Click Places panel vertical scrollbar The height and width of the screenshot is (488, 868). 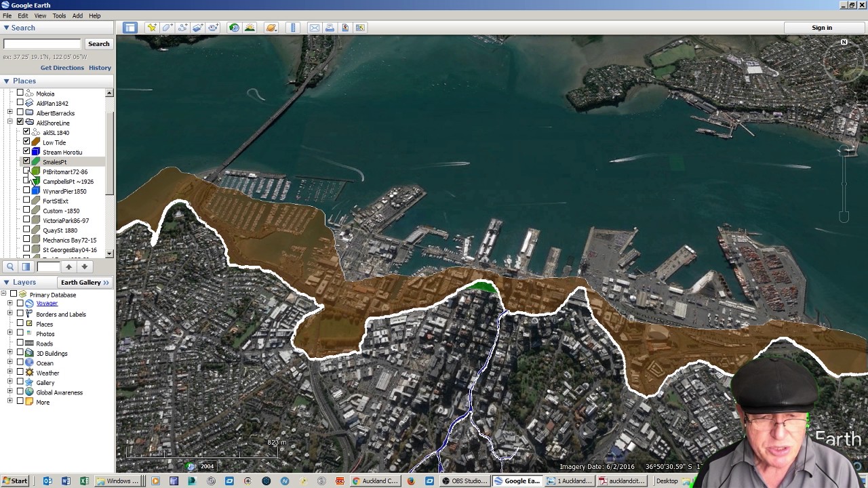(109, 173)
